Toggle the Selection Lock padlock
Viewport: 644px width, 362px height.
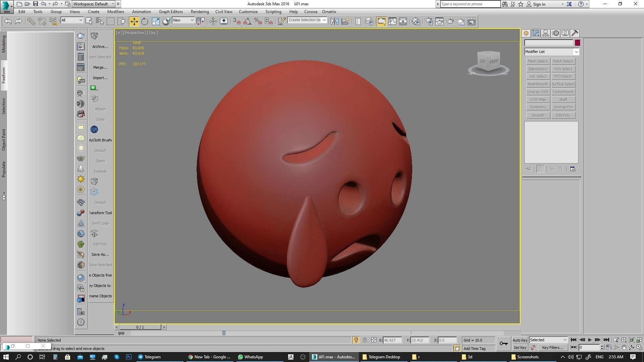point(365,340)
